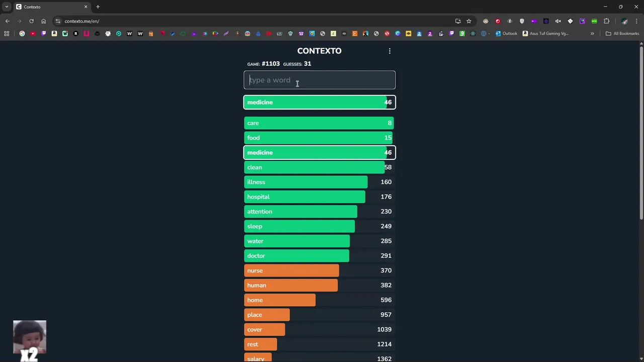The width and height of the screenshot is (644, 362).
Task: Open the All Bookmarks folder
Action: tap(622, 34)
